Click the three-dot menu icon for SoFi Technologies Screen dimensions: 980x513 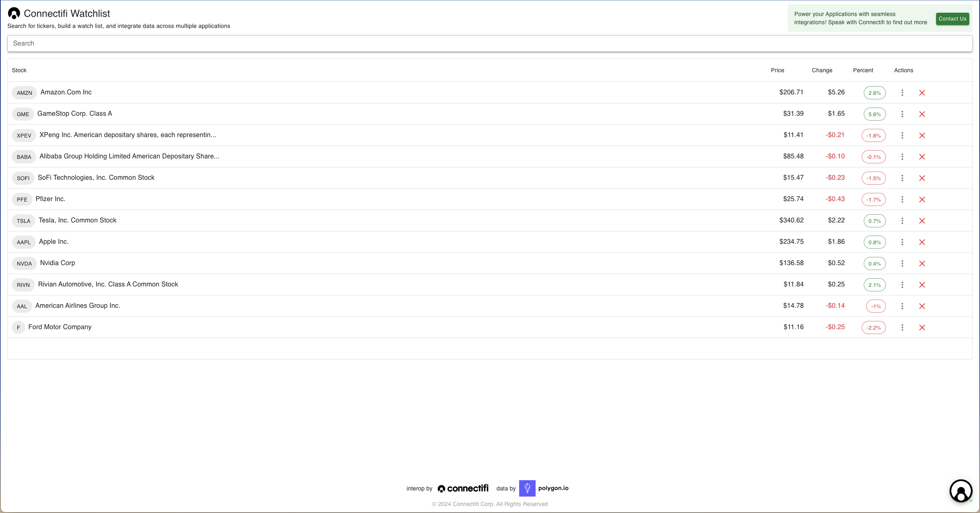pyautogui.click(x=902, y=178)
